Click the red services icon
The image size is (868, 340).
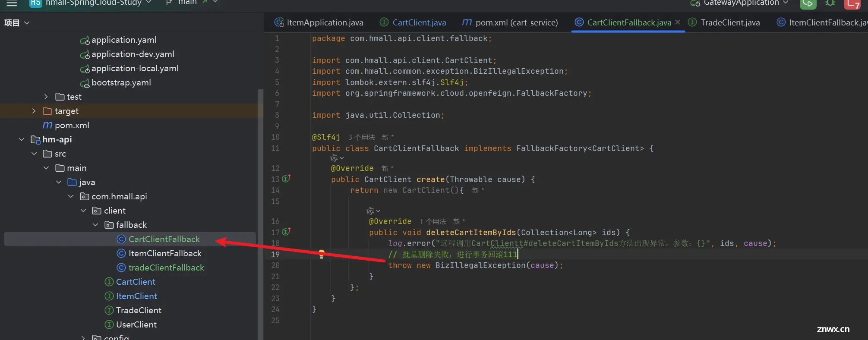pos(852,3)
